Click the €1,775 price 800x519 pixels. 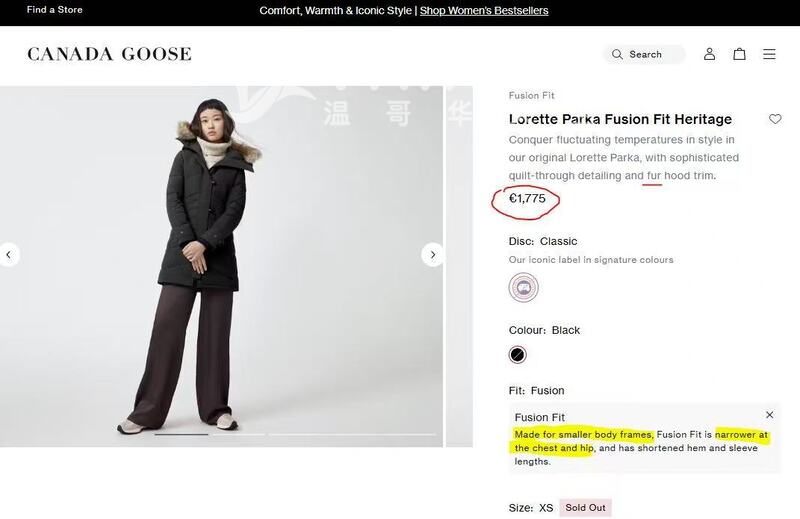click(x=527, y=199)
